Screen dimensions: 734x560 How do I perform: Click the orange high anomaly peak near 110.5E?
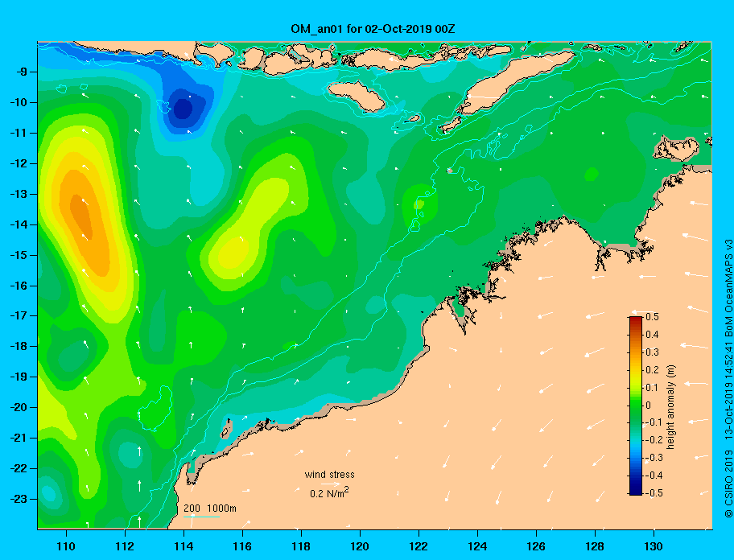point(81,216)
